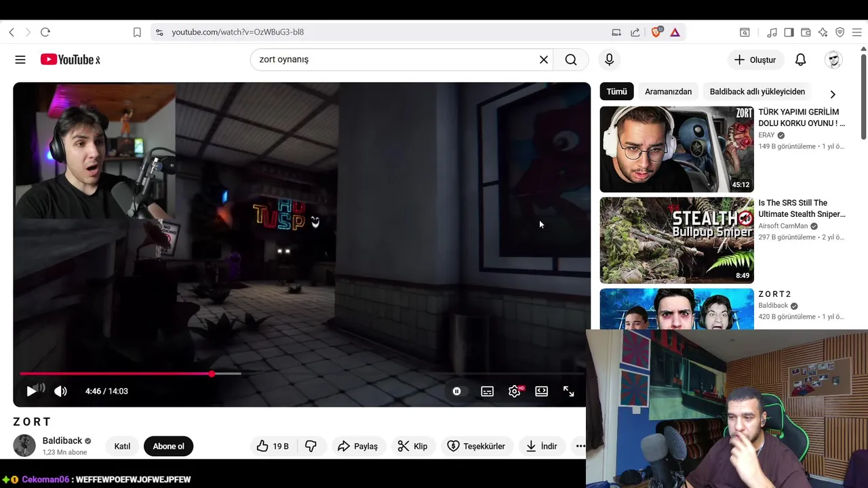Open the music playlist toolbar icon
Image resolution: width=868 pixels, height=488 pixels.
click(772, 32)
